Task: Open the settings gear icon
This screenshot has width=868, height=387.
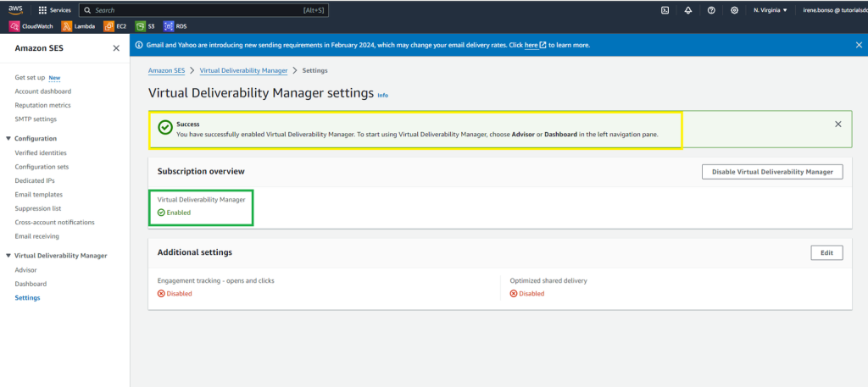Action: [735, 10]
